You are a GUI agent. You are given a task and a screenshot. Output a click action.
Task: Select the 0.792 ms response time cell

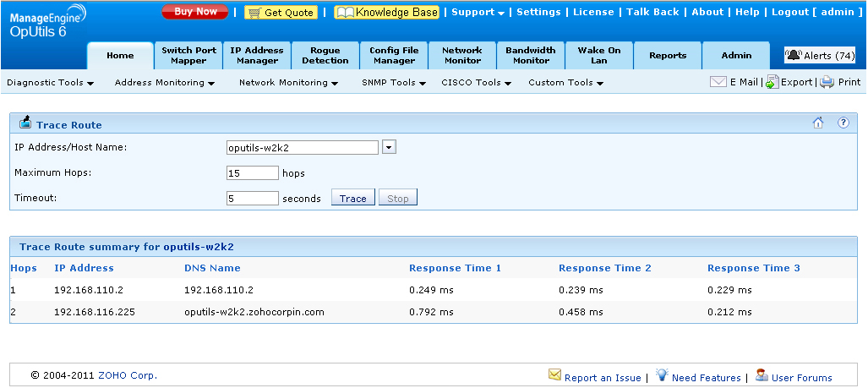(431, 312)
